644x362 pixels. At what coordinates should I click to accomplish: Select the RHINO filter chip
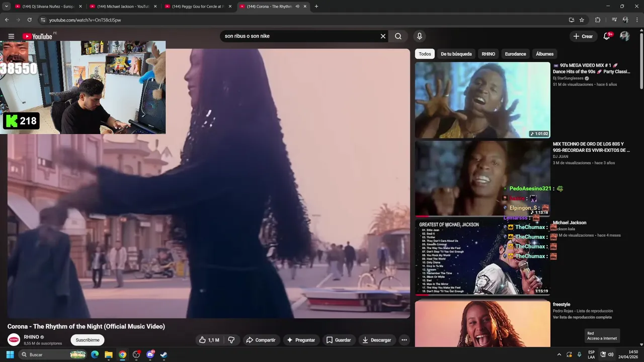(488, 54)
